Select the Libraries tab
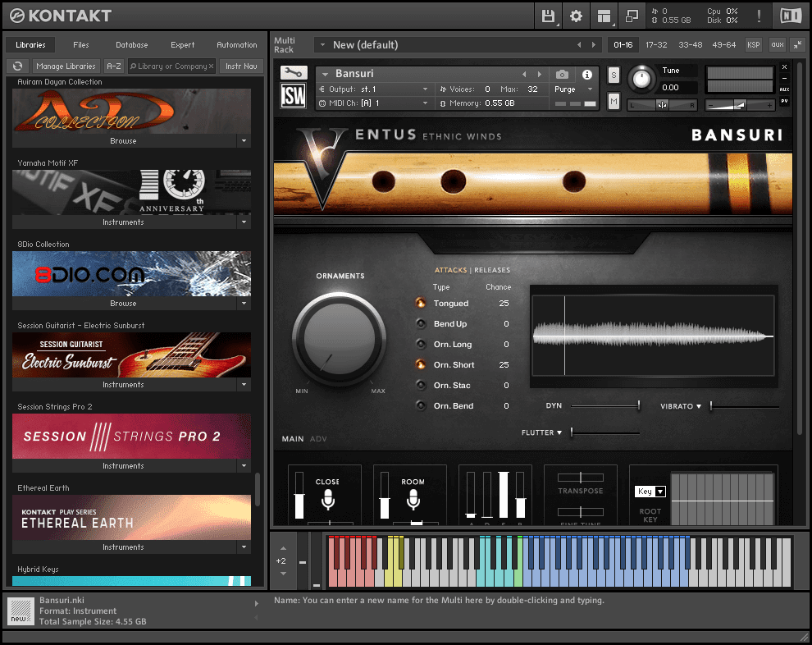Screen dimensions: 812x645 coord(30,45)
